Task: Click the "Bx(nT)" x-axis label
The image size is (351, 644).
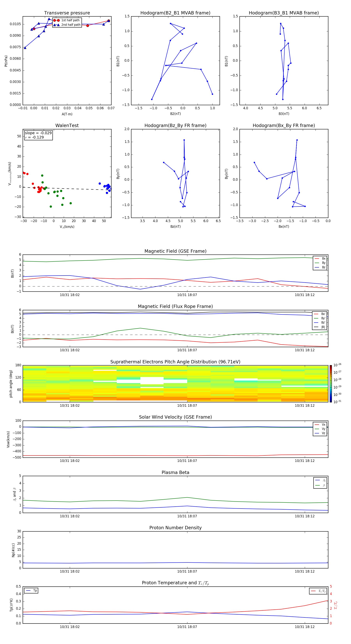Action: tap(284, 227)
